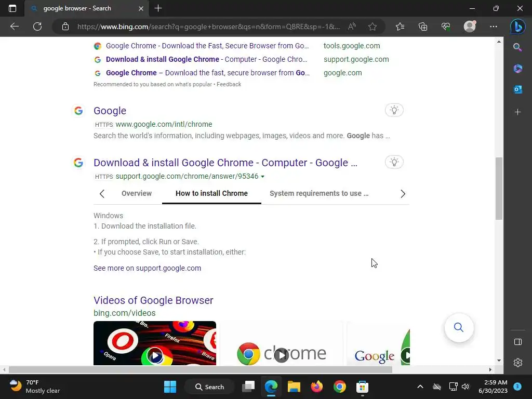This screenshot has height=399, width=532.
Task: Click the floating search magnifier button
Action: [459, 327]
